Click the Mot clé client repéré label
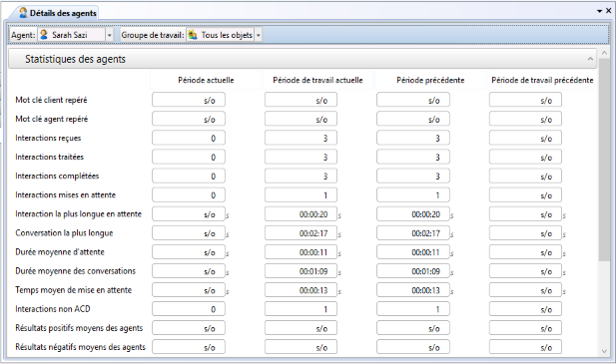 [51, 100]
